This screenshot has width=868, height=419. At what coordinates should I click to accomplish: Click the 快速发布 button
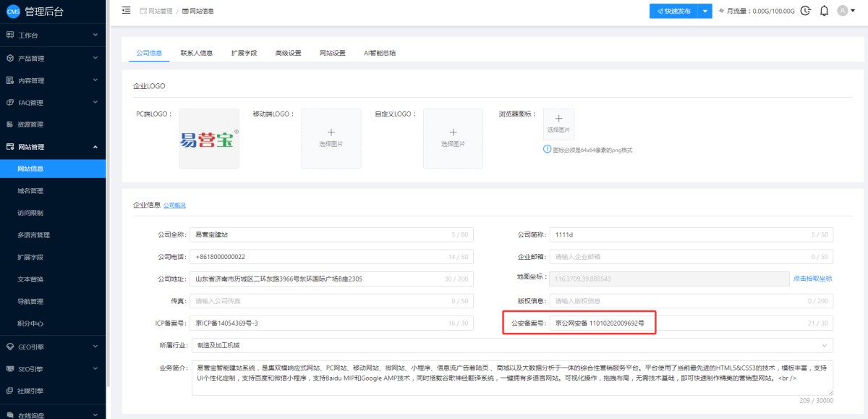pyautogui.click(x=673, y=11)
